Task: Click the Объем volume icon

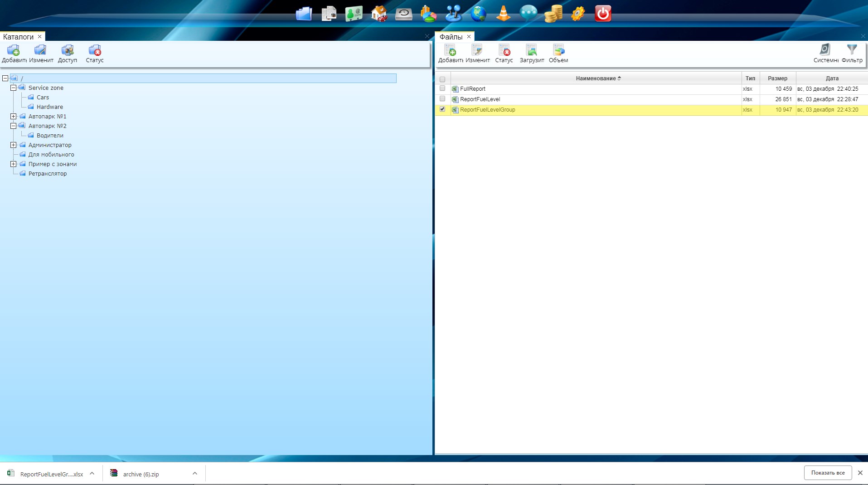Action: 558,54
